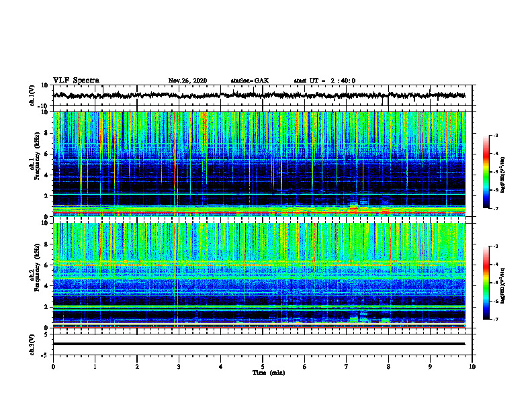Click the "4" kHz tick on ch.1 frequency axis
Image resolution: width=532 pixels, height=411 pixels.
(x=47, y=175)
